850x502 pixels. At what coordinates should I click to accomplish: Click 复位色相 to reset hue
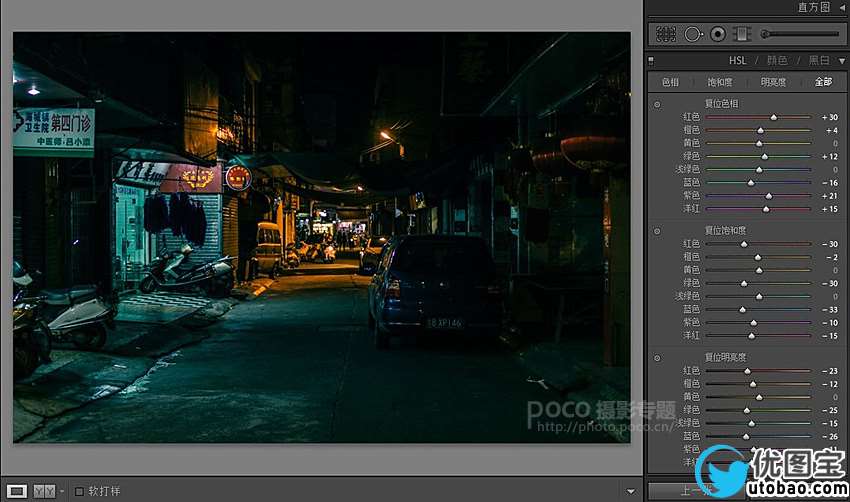[x=722, y=104]
